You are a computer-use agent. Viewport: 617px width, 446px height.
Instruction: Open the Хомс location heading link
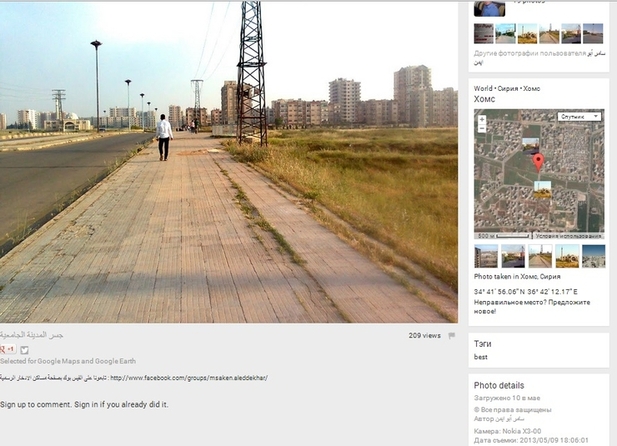tap(484, 99)
